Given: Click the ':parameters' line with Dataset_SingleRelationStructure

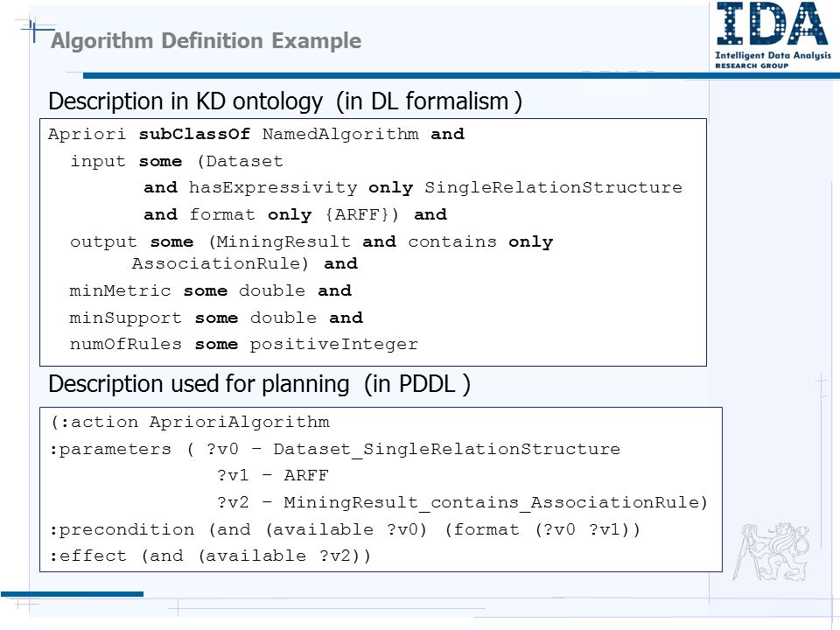Looking at the screenshot, I should click(x=335, y=449).
